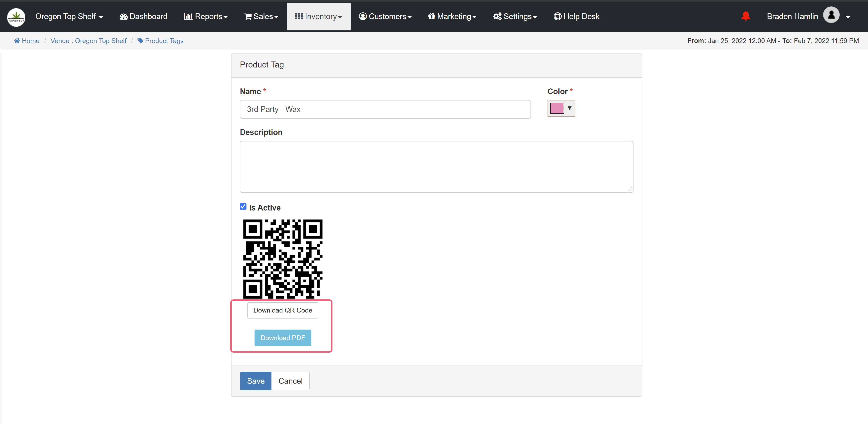The image size is (868, 424).
Task: Uncheck the Is Active checkbox
Action: click(243, 206)
